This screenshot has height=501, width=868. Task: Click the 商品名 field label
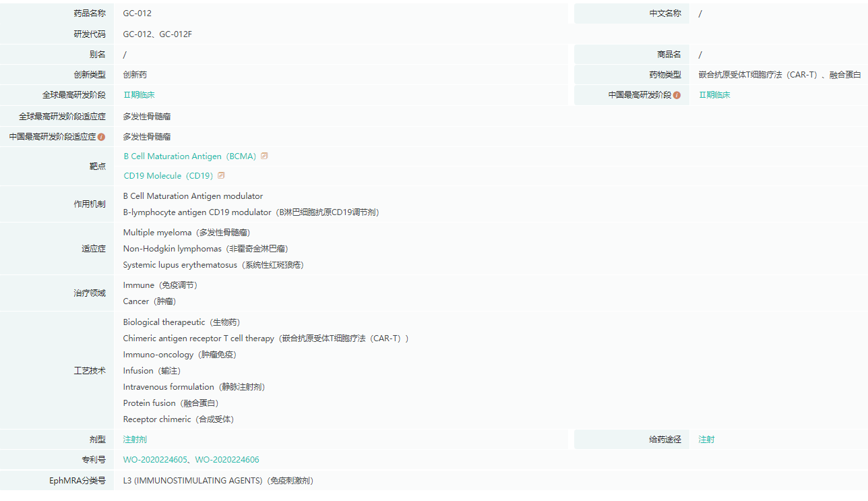669,55
